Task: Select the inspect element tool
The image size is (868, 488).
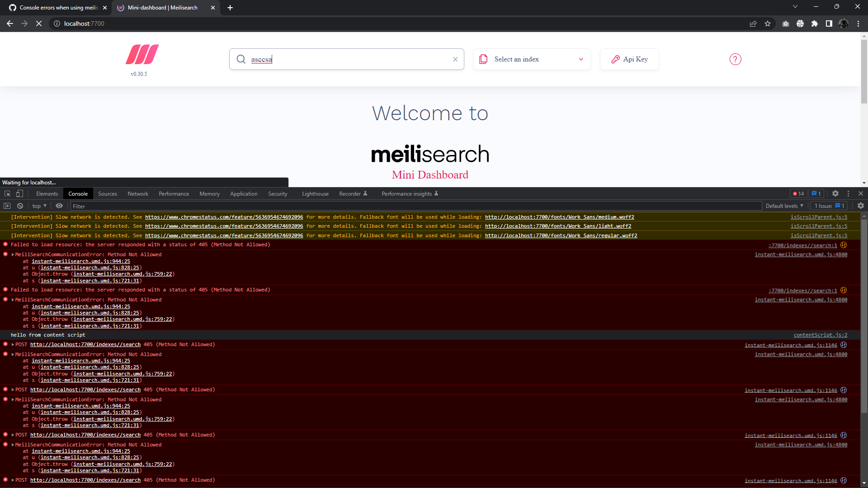Action: pos(7,193)
